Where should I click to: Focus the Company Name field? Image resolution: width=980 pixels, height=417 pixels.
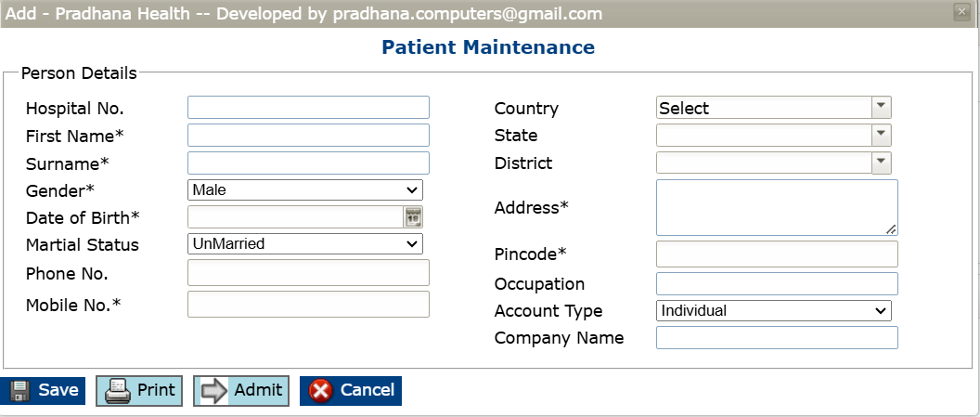click(776, 338)
